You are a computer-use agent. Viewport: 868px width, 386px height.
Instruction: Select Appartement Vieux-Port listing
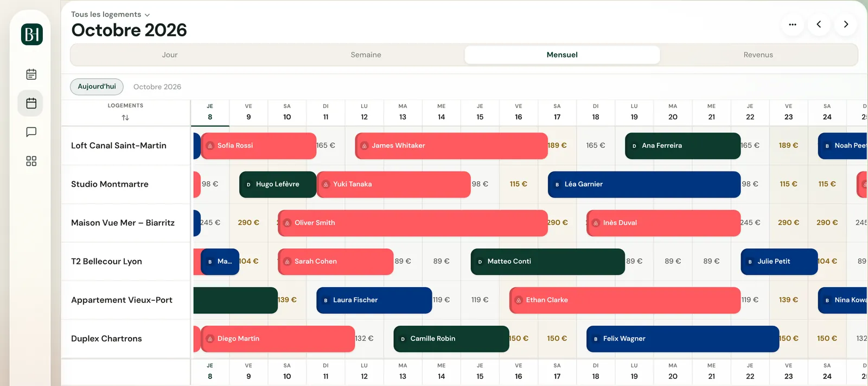[x=122, y=300]
